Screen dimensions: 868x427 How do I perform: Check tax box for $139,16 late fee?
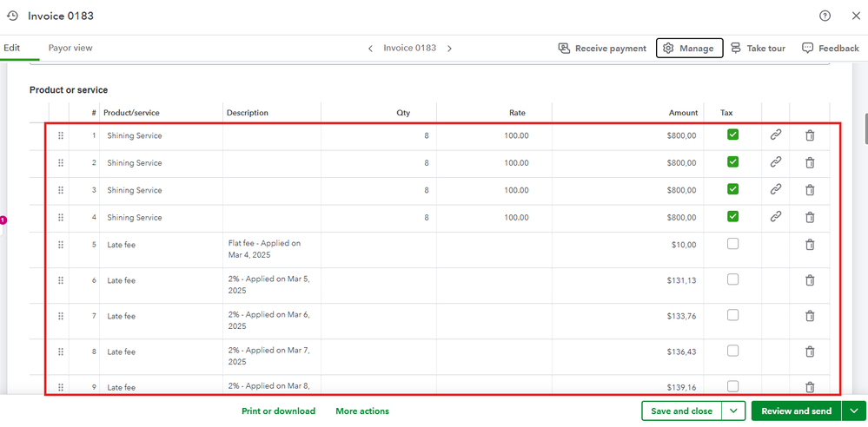pos(733,386)
